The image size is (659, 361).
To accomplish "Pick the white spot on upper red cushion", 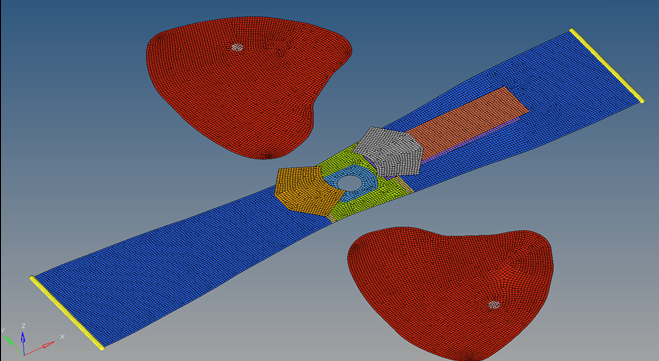I will click(237, 47).
